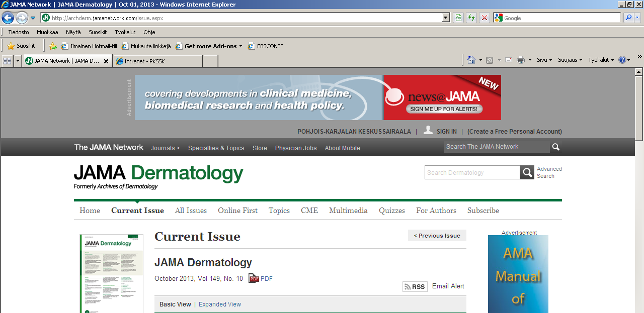Screen dimensions: 644x313
Task: Open the Mukauta linkkejä favorite link
Action: 146,46
